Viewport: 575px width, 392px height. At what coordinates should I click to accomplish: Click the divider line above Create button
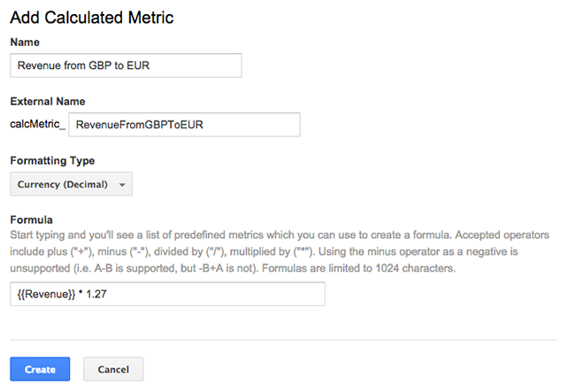coord(283,339)
